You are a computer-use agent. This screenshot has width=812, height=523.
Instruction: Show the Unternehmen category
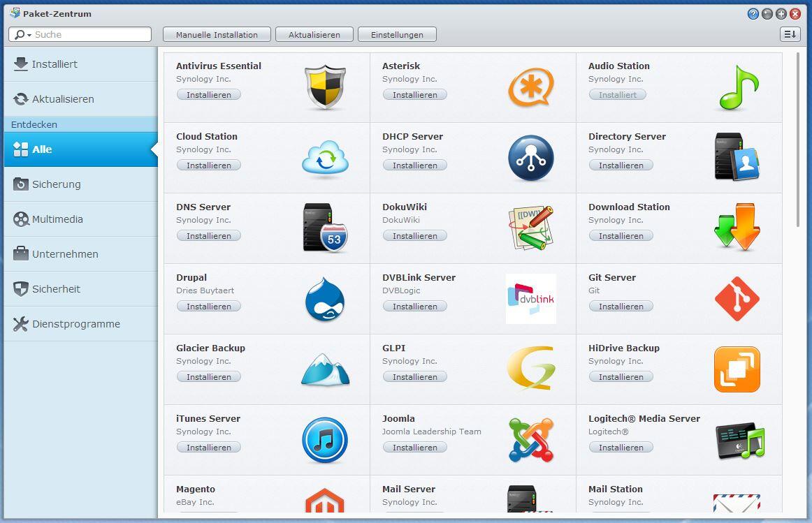(81, 254)
